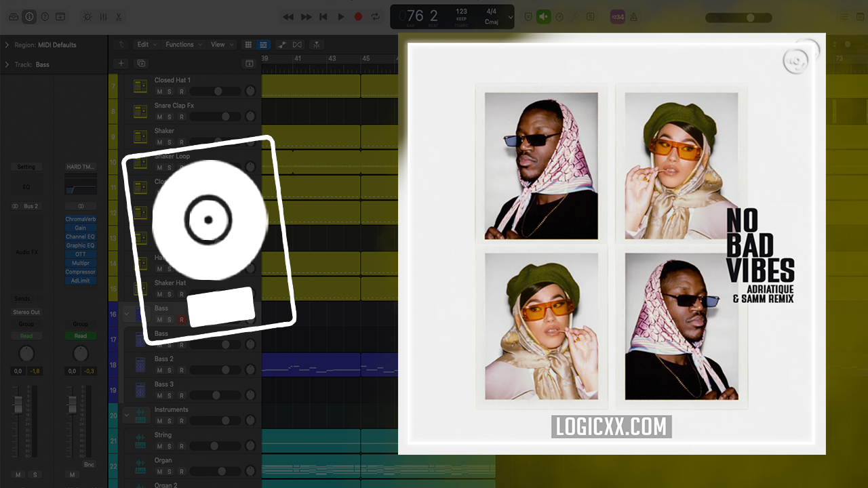The height and width of the screenshot is (488, 868).
Task: Open the Setting button in channel strip
Action: [x=26, y=167]
